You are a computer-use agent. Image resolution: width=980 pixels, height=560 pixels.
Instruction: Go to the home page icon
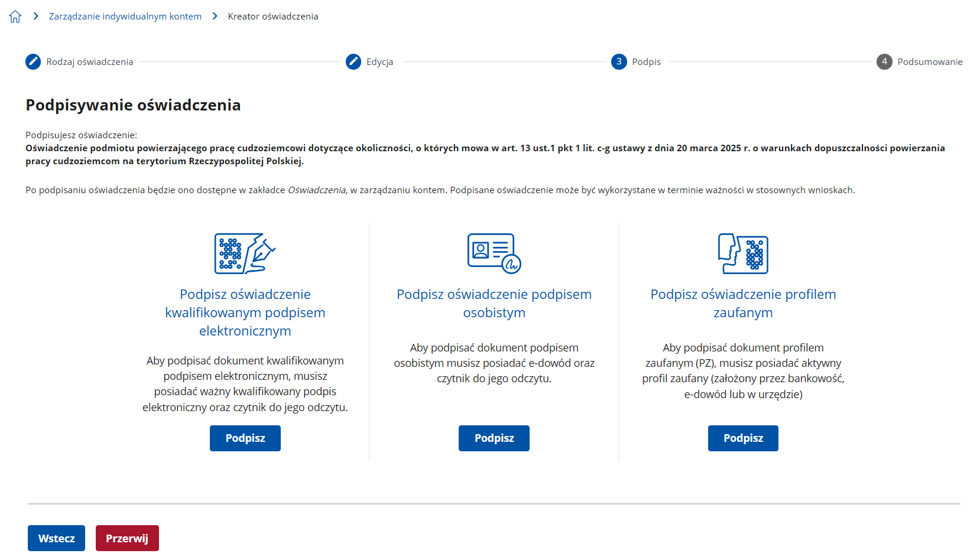pos(15,17)
